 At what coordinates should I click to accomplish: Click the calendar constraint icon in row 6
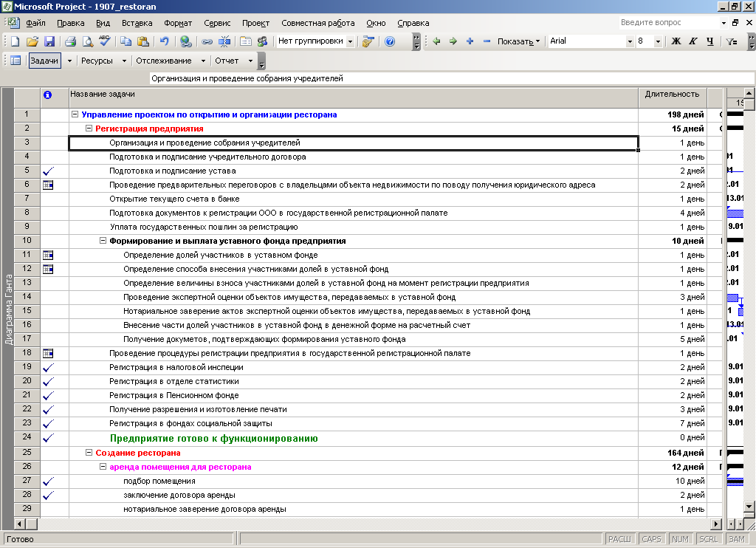[x=48, y=185]
